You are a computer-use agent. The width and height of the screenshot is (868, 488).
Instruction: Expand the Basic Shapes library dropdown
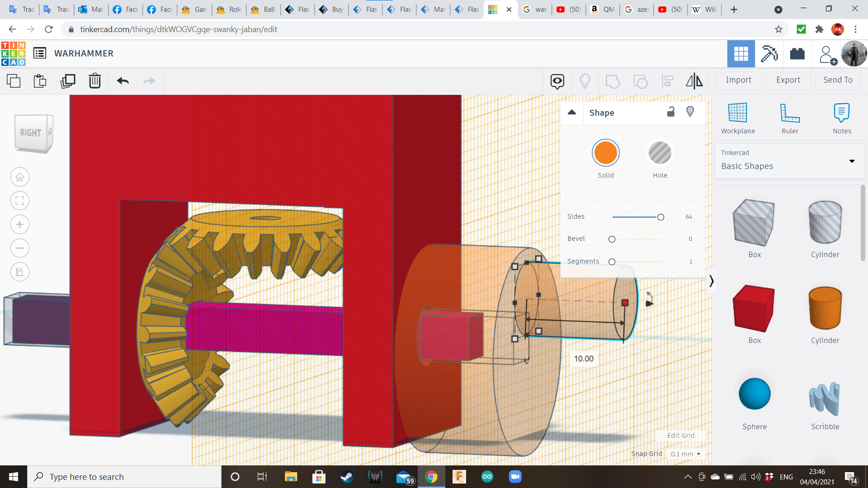tap(852, 161)
